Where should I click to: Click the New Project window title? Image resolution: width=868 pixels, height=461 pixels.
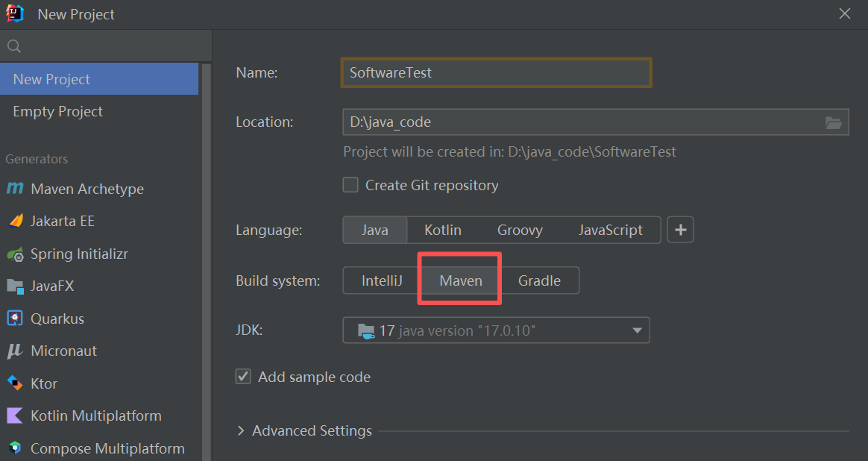(x=76, y=14)
